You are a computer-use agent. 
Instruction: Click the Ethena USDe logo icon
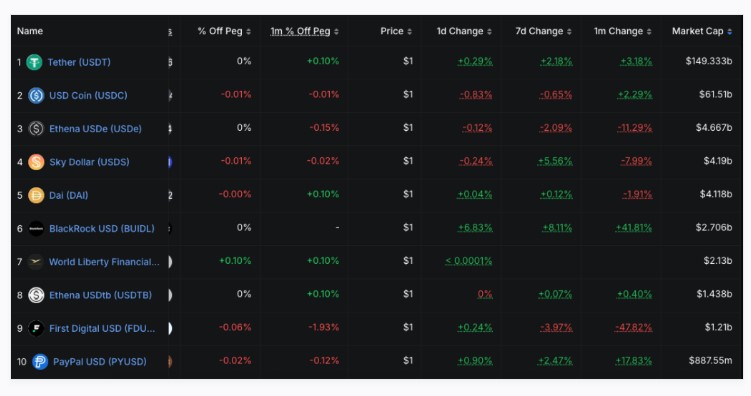coord(36,129)
